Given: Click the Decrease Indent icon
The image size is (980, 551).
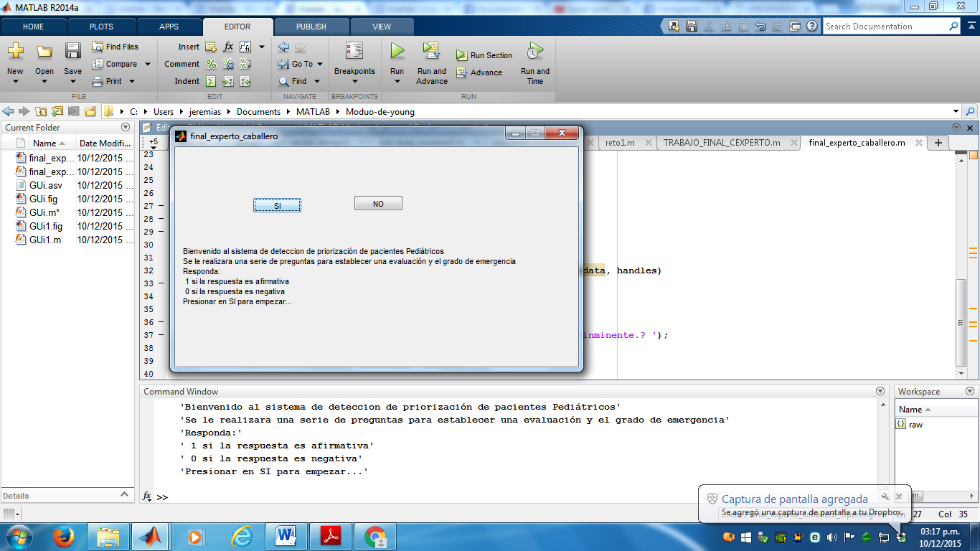Looking at the screenshot, I should coord(245,81).
